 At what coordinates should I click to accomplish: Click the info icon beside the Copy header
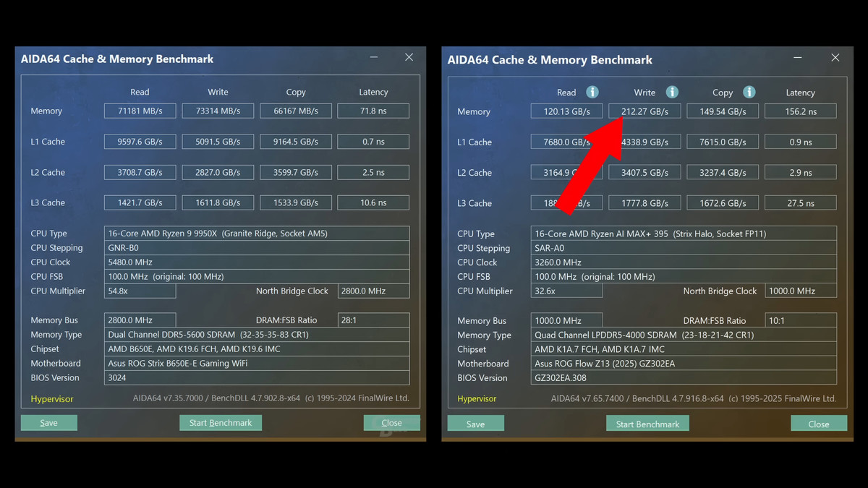[x=749, y=92]
